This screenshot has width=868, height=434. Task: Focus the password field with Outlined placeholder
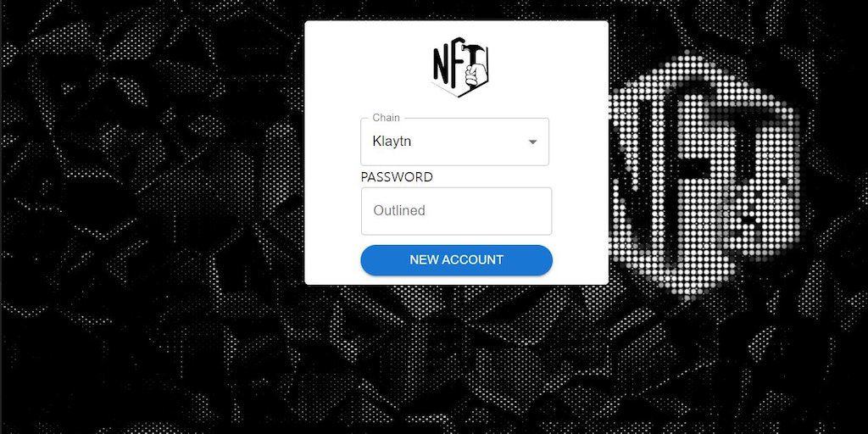(456, 211)
